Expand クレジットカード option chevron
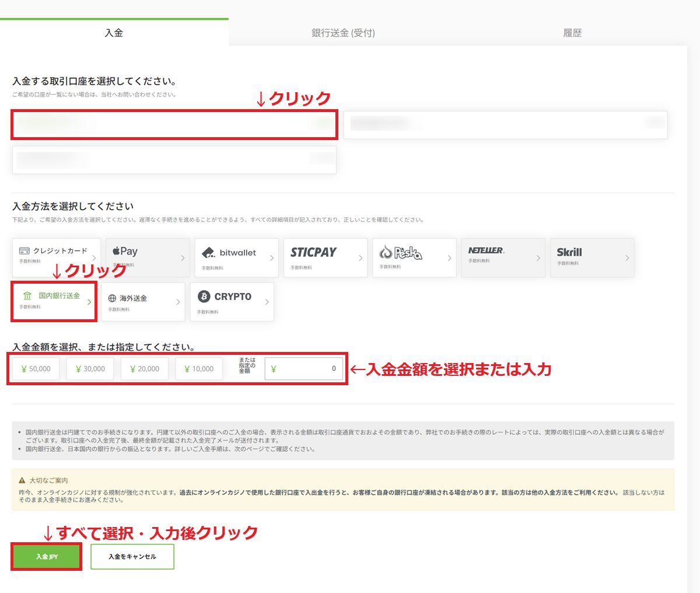 (94, 257)
